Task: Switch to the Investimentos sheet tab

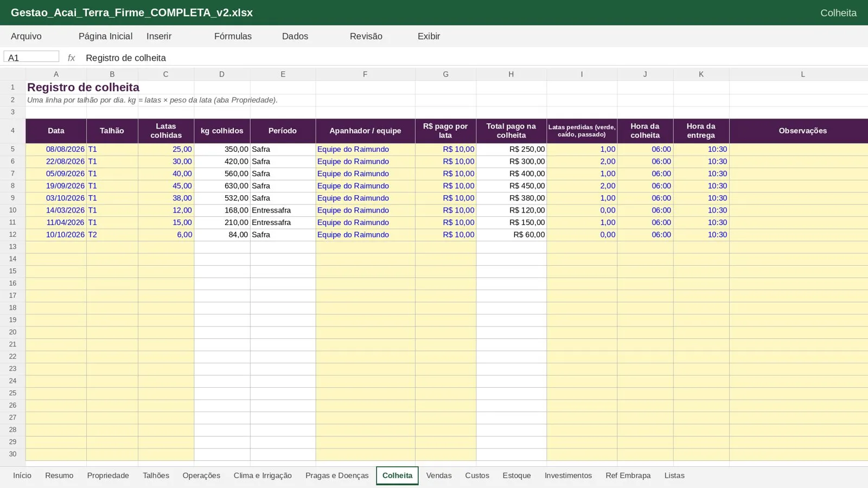Action: [568, 476]
